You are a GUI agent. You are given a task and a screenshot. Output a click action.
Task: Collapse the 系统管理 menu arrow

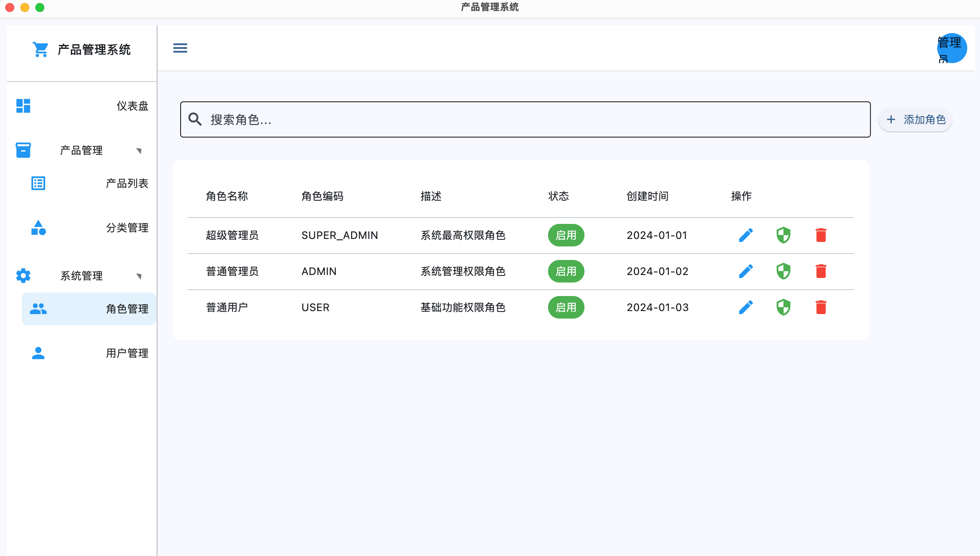pyautogui.click(x=139, y=276)
